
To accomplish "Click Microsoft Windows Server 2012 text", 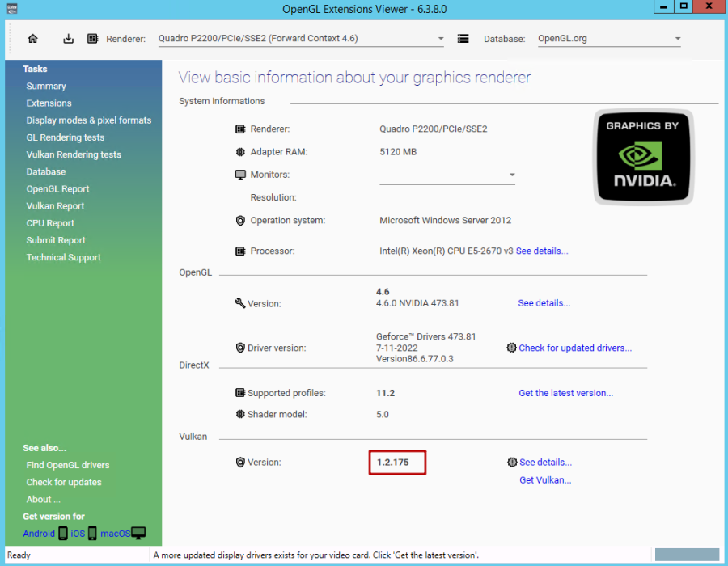I will 445,221.
